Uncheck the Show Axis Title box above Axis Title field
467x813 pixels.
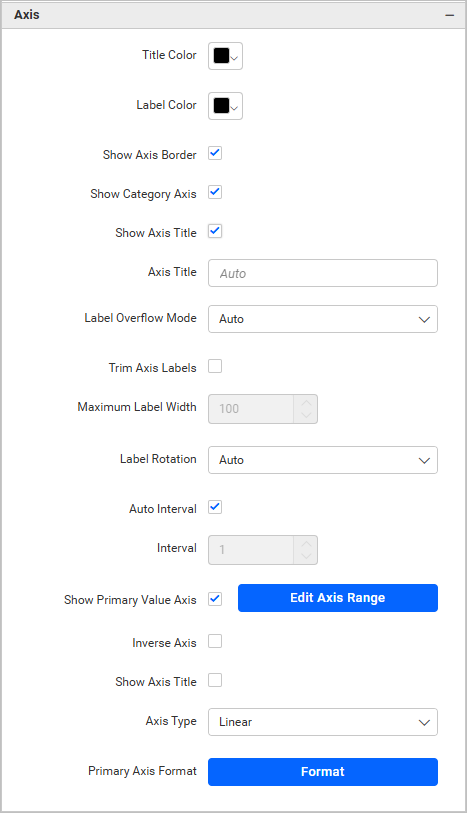215,231
